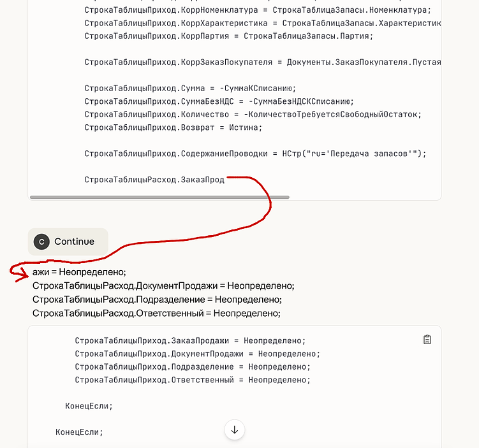Click the СодержаниеПроводки code line
479x448 pixels.
(x=254, y=154)
